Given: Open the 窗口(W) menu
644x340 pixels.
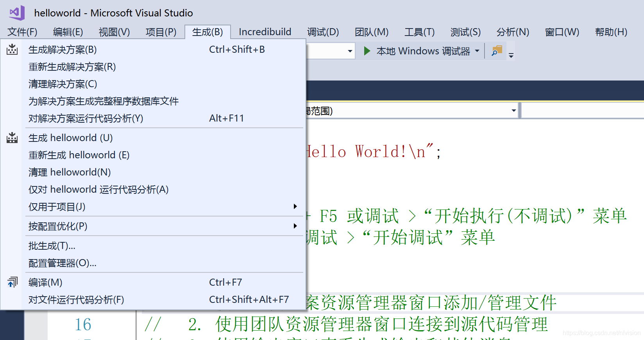Looking at the screenshot, I should [x=562, y=32].
